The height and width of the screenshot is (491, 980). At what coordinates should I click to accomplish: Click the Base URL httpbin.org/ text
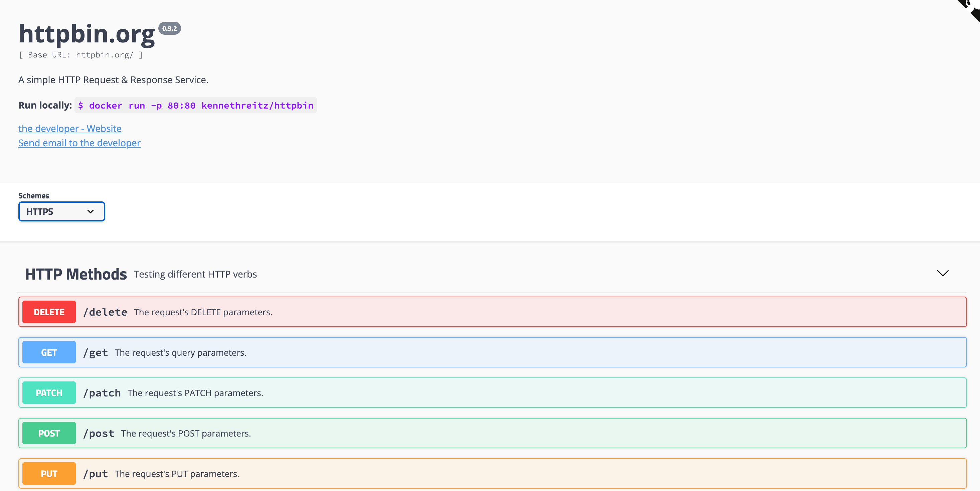80,55
